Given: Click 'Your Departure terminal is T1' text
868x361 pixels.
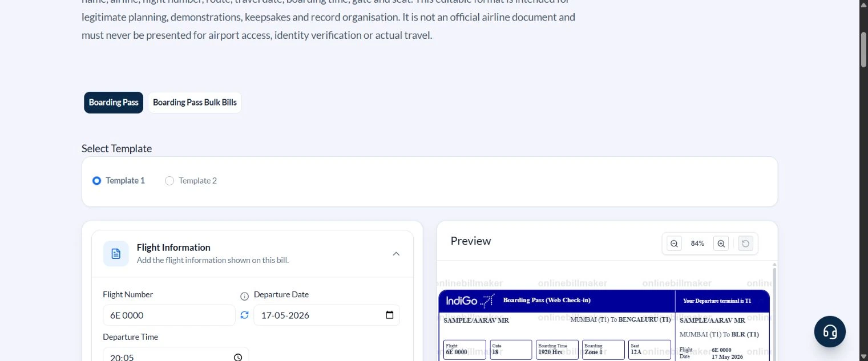Looking at the screenshot, I should click(717, 301).
